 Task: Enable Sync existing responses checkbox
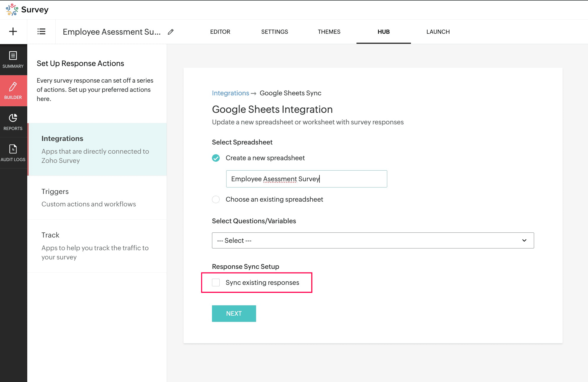pyautogui.click(x=216, y=283)
